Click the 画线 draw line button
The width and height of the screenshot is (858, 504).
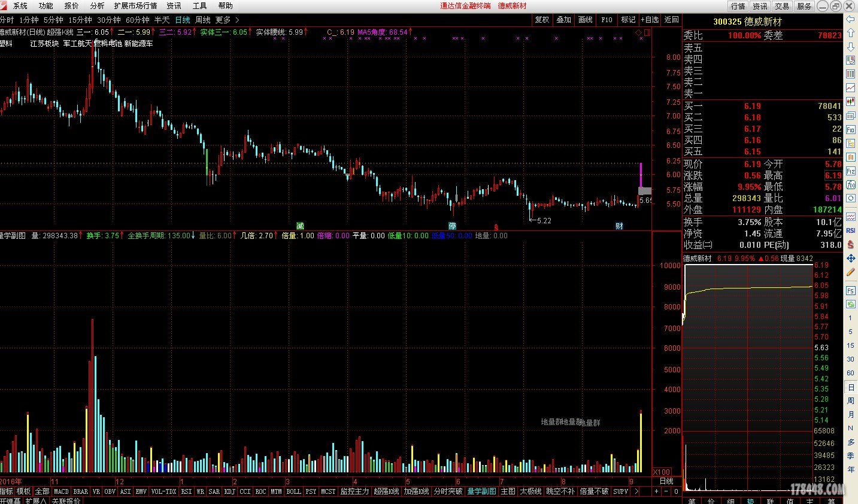[x=586, y=20]
